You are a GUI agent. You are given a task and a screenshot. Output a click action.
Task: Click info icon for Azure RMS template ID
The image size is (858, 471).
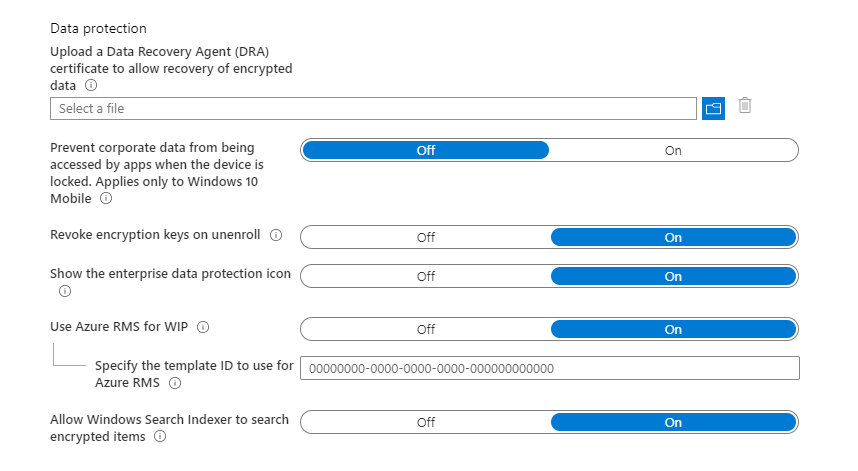click(175, 383)
